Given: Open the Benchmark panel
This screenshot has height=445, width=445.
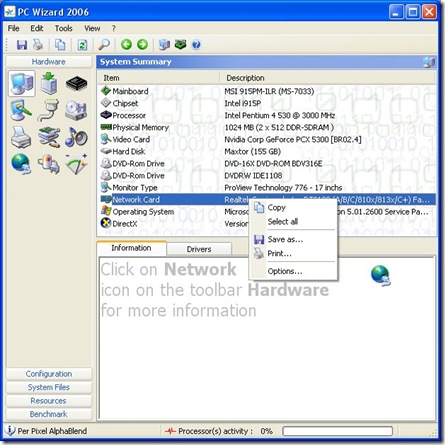Looking at the screenshot, I should [x=49, y=414].
